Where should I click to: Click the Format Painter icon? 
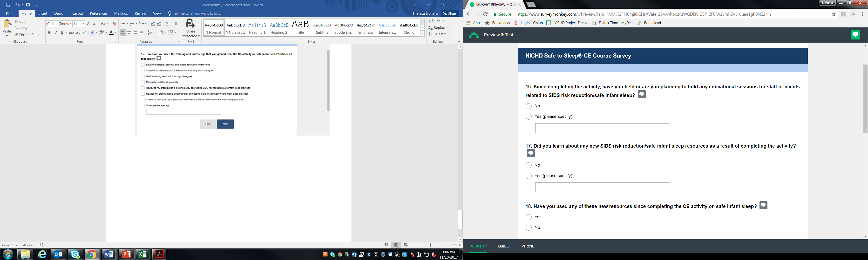point(16,35)
